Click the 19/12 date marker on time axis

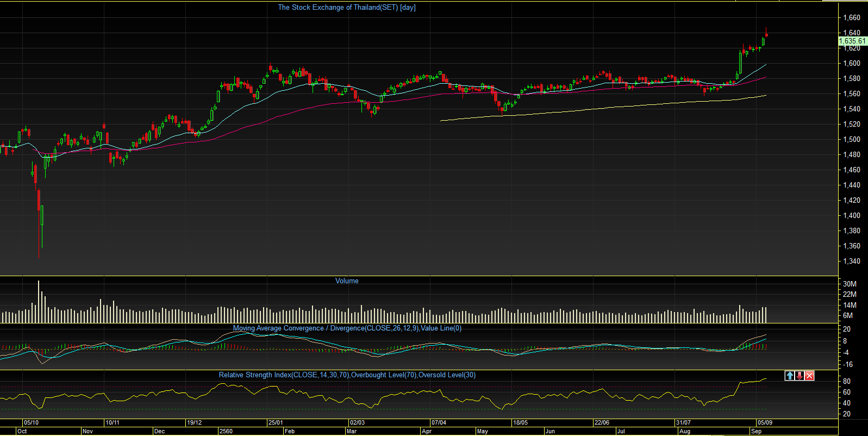(194, 422)
